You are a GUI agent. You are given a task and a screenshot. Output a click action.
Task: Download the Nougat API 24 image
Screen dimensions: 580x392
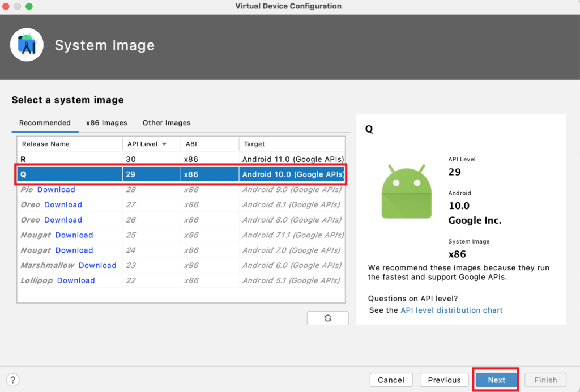tap(74, 250)
